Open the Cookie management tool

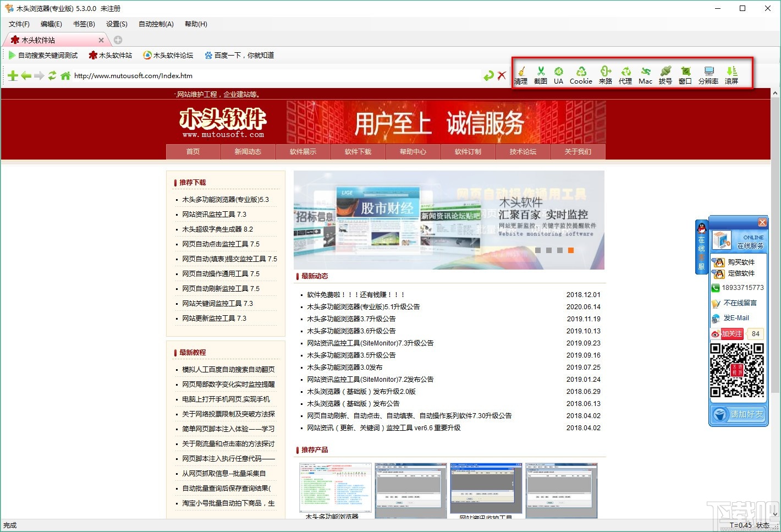pos(581,75)
